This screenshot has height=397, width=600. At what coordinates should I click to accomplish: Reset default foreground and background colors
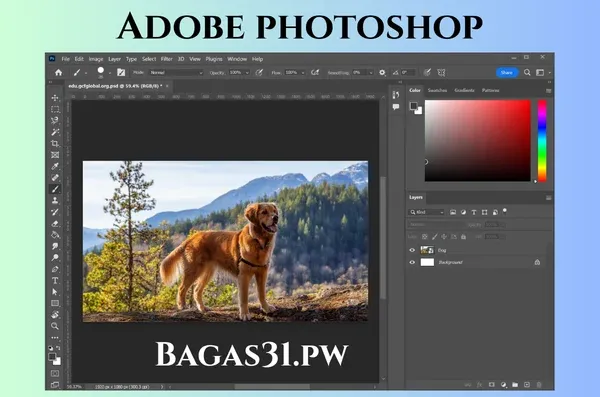click(51, 348)
